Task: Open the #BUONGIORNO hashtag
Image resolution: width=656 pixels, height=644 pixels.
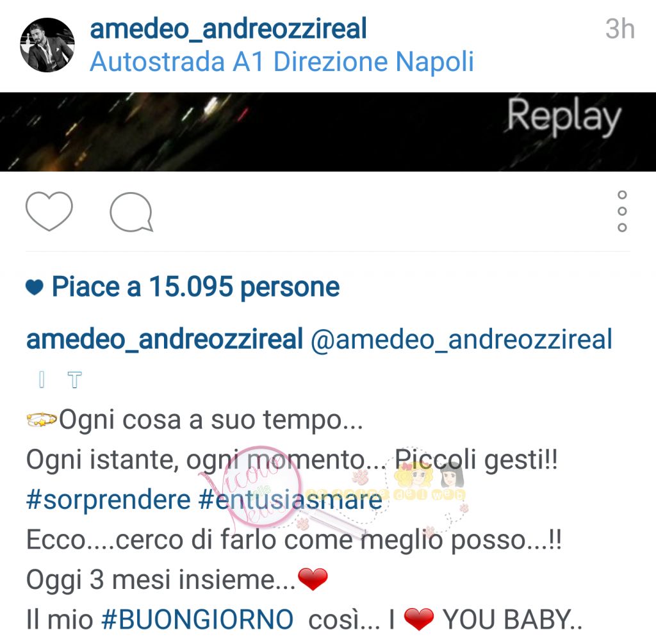Action: click(x=197, y=619)
